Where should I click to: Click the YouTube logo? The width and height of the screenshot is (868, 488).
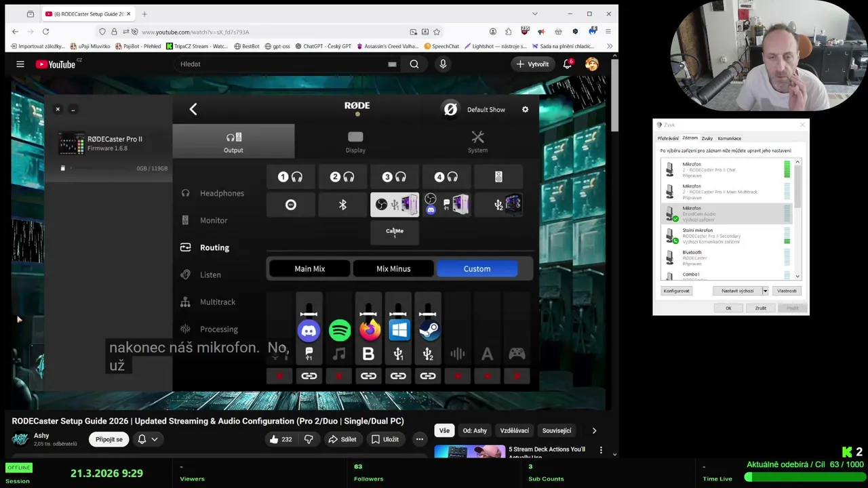pyautogui.click(x=56, y=64)
